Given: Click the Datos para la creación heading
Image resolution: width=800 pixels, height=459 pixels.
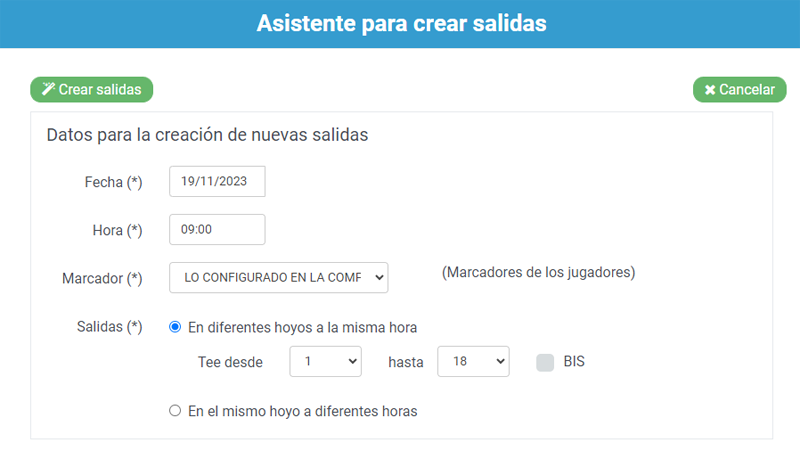Looking at the screenshot, I should tap(207, 135).
